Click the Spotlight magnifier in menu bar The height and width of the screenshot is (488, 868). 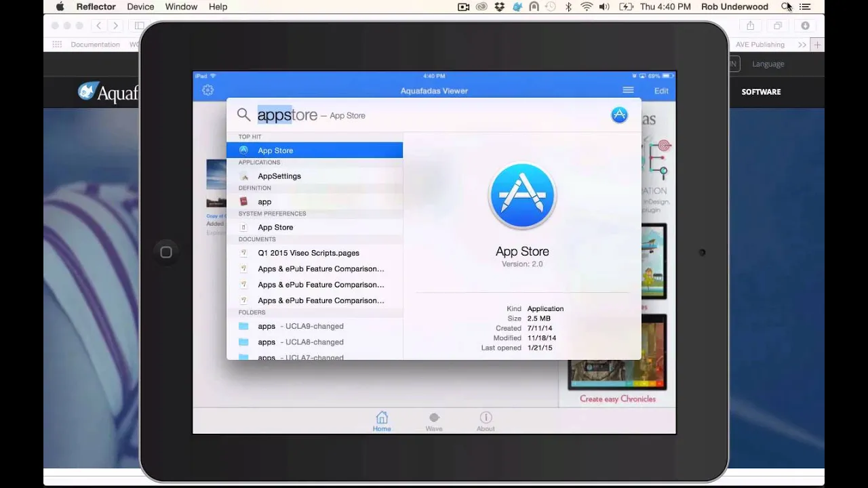pos(786,7)
